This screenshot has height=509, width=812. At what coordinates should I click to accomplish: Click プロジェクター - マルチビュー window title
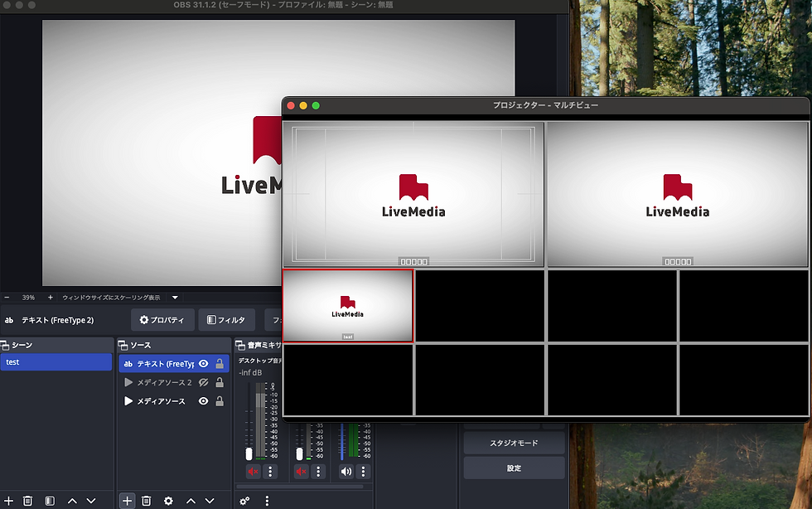[546, 105]
